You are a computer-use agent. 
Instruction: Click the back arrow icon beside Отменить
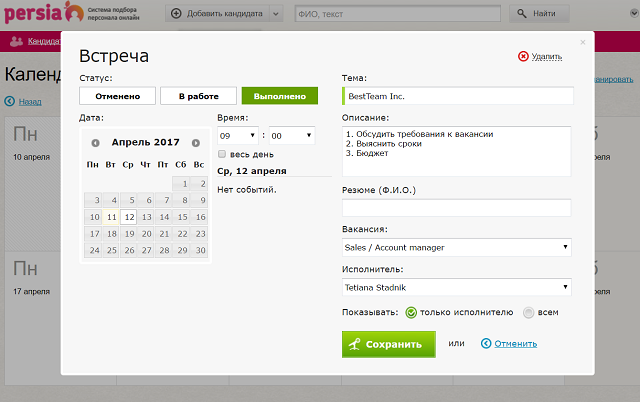486,344
